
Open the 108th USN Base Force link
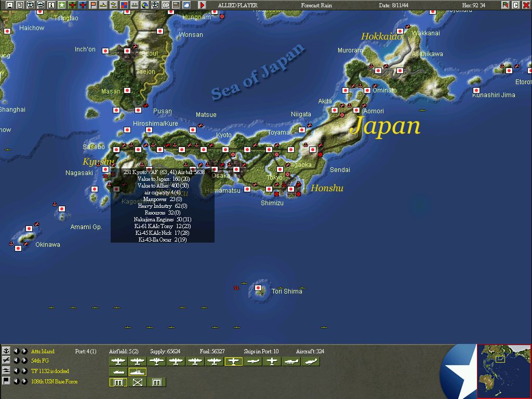click(54, 381)
